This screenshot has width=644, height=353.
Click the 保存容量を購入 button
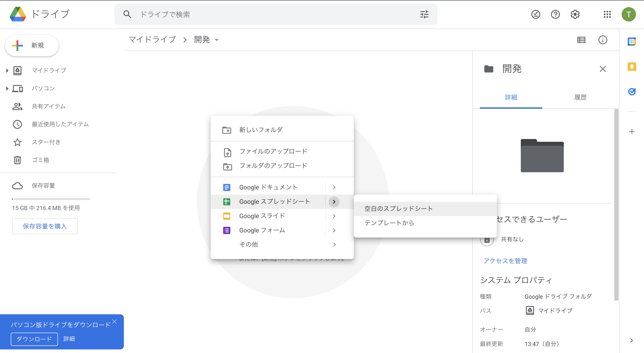point(45,226)
